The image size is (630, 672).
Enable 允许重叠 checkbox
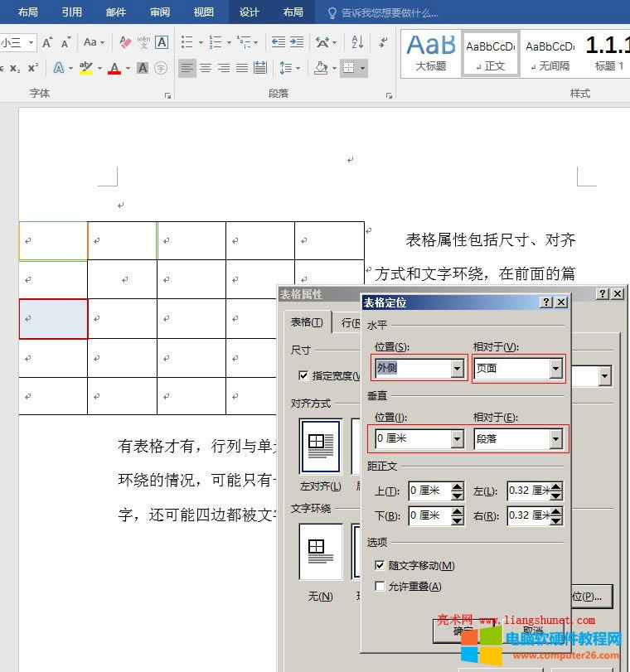380,587
